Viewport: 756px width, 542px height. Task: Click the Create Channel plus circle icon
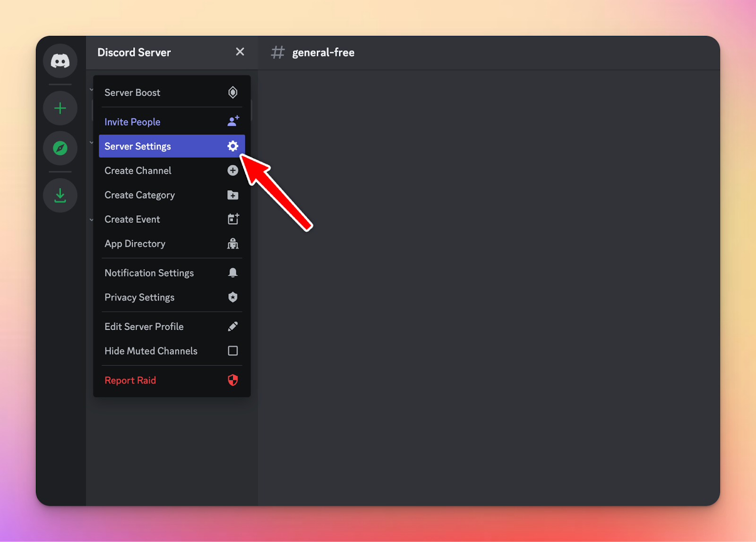tap(232, 170)
